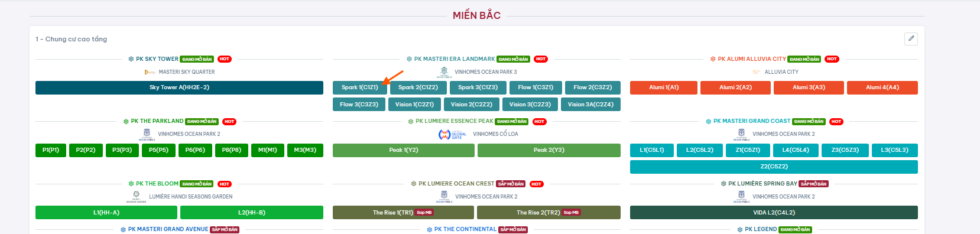Click PK LUMIÈRE SPRING BAY heading
The width and height of the screenshot is (980, 234).
[x=762, y=184]
